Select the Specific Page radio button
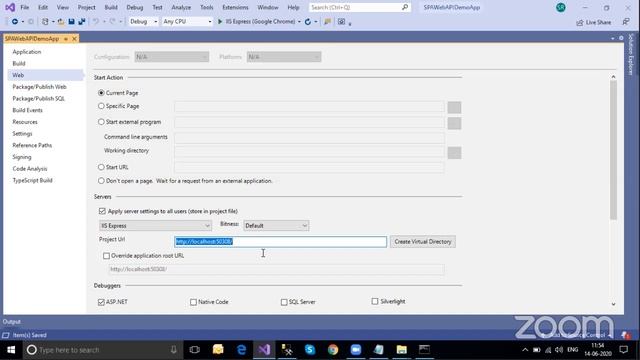The width and height of the screenshot is (640, 360). point(101,106)
